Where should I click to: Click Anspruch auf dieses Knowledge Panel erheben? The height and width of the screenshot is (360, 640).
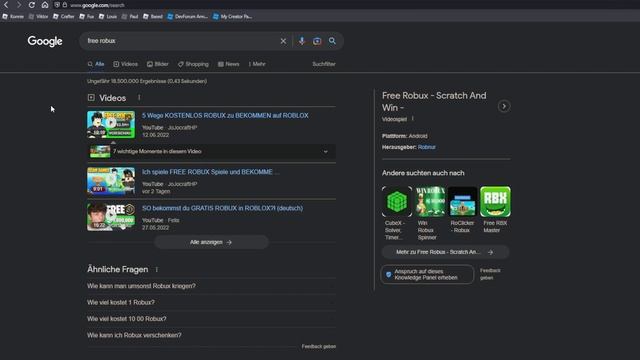pos(427,274)
